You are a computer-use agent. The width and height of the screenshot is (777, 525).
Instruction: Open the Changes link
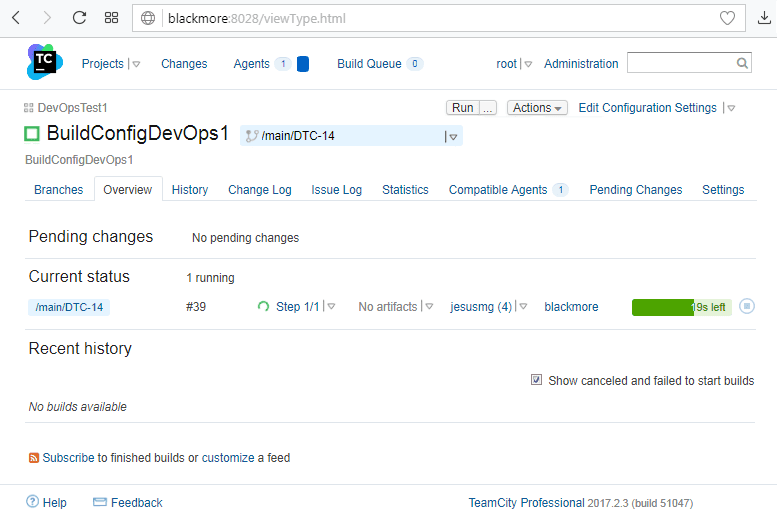click(184, 64)
